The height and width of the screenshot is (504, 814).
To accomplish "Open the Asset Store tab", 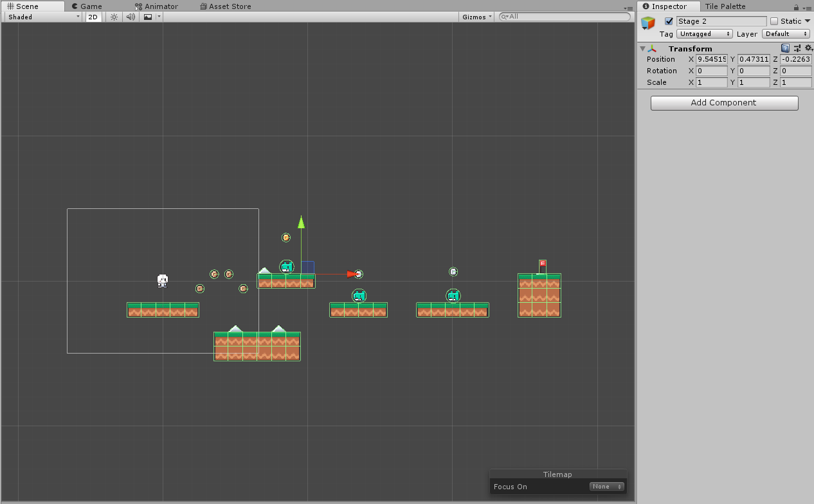I will click(225, 6).
